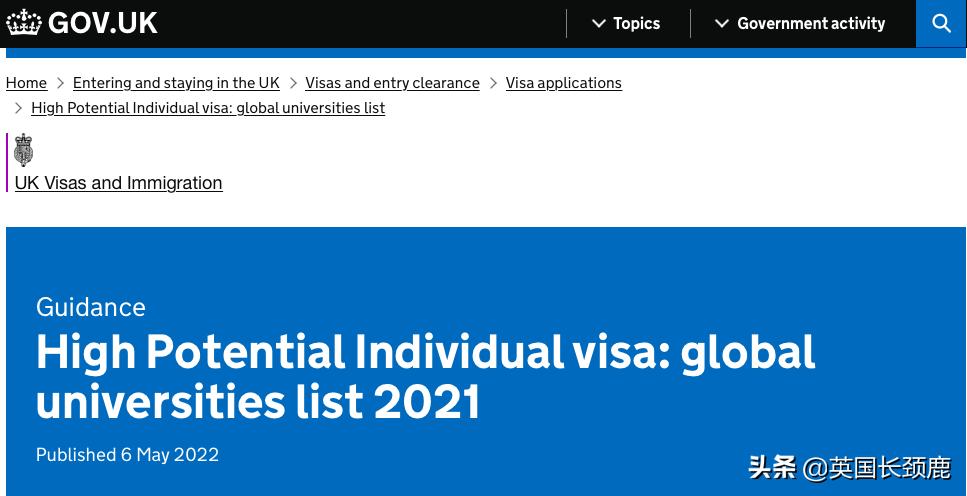This screenshot has width=967, height=496.
Task: Click the chevron before Visa applications breadcrumb
Action: tap(493, 83)
